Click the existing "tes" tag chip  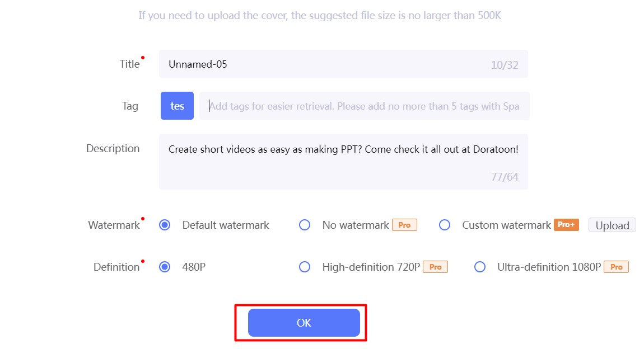pos(177,106)
